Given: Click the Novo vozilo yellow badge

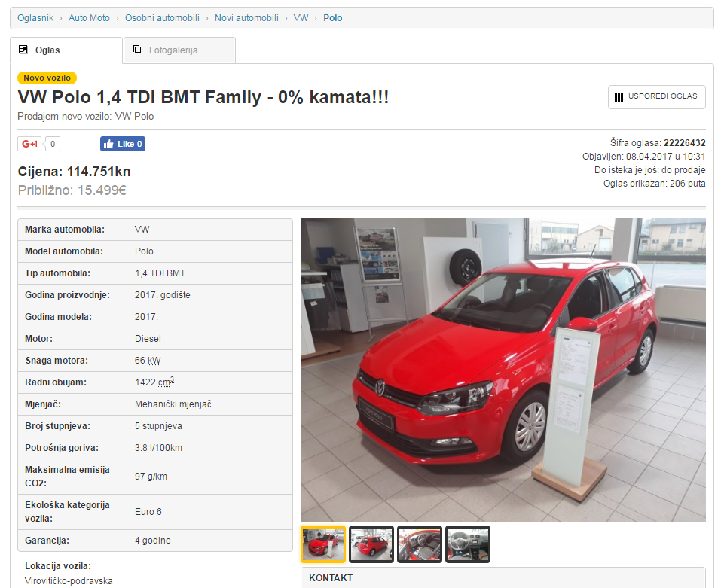Looking at the screenshot, I should tap(47, 78).
